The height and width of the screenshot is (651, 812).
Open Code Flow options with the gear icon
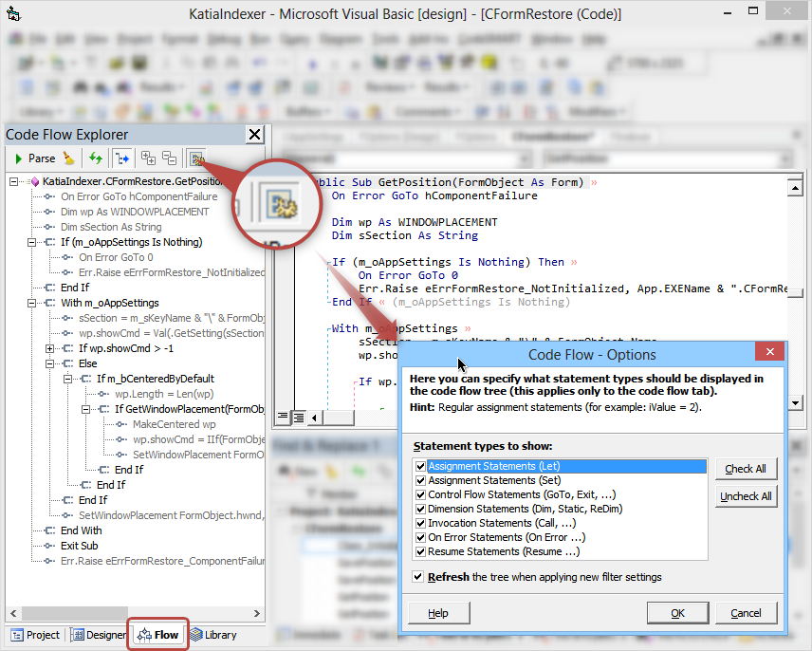[x=194, y=158]
